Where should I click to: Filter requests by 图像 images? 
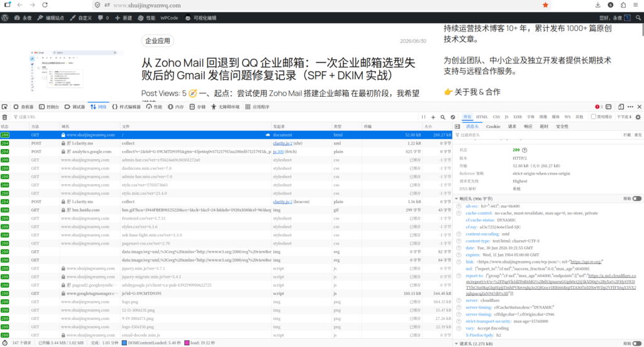(x=543, y=117)
